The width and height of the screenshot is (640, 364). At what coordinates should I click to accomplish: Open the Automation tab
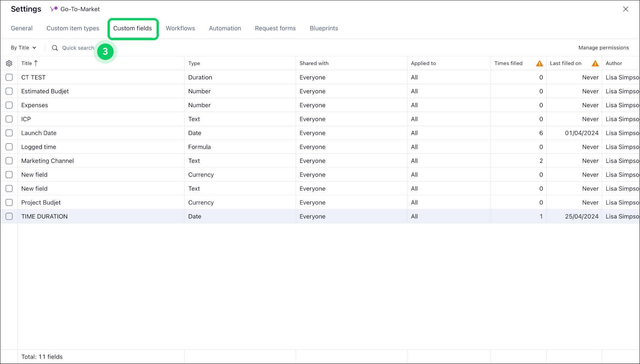(225, 28)
